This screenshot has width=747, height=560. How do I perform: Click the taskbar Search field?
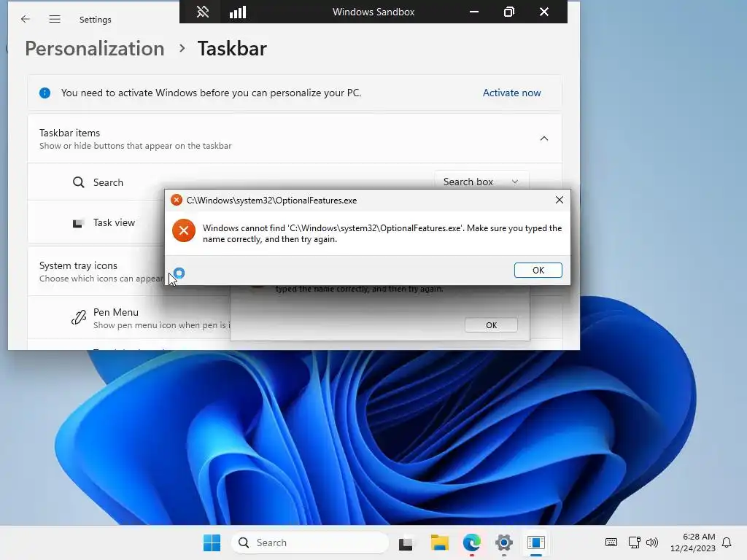[x=310, y=542]
